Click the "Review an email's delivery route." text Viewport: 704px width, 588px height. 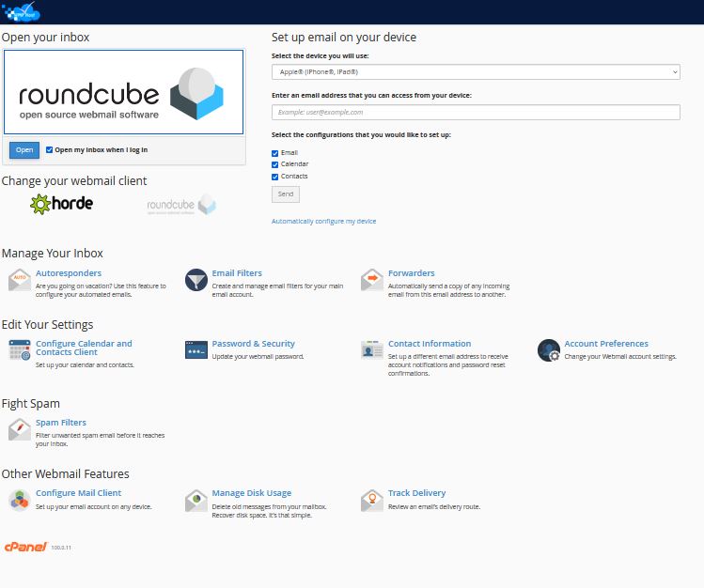(x=434, y=507)
